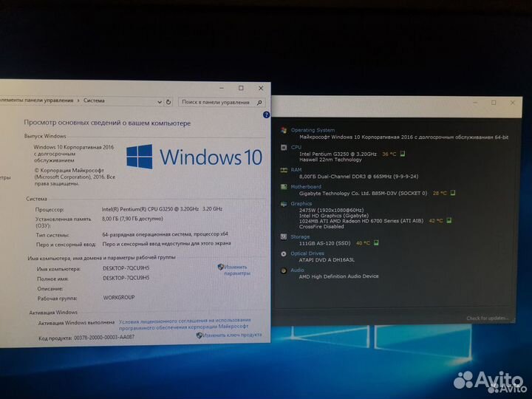The width and height of the screenshot is (532, 399).
Task: Expand the address bar history dropdown
Action: coord(160,102)
